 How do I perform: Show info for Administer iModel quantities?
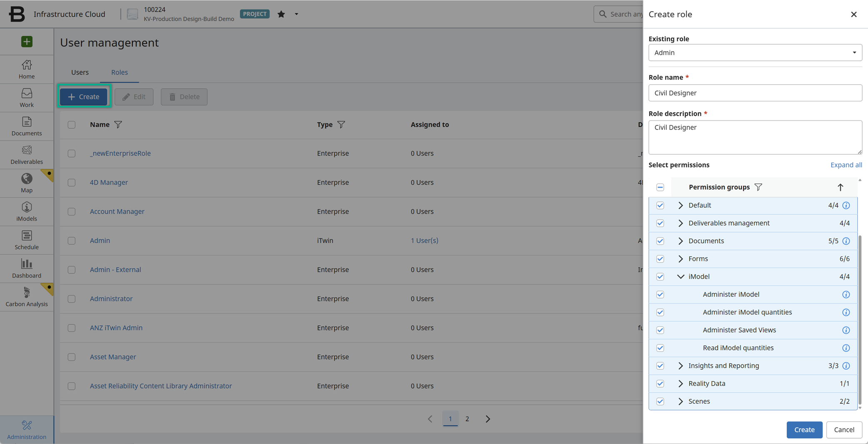(x=846, y=313)
